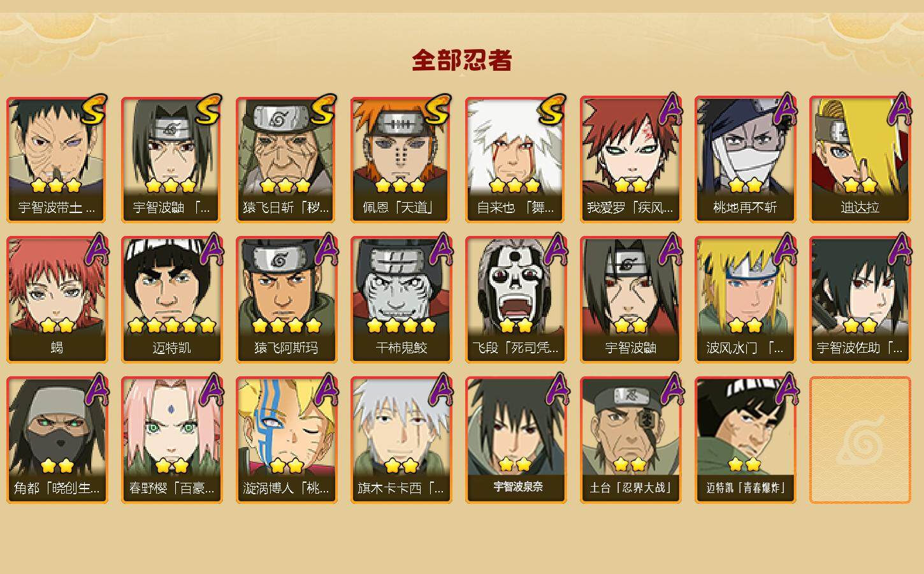Screen dimensions: 924x574
Task: Click the 桃地再不斩 character card
Action: (745, 159)
